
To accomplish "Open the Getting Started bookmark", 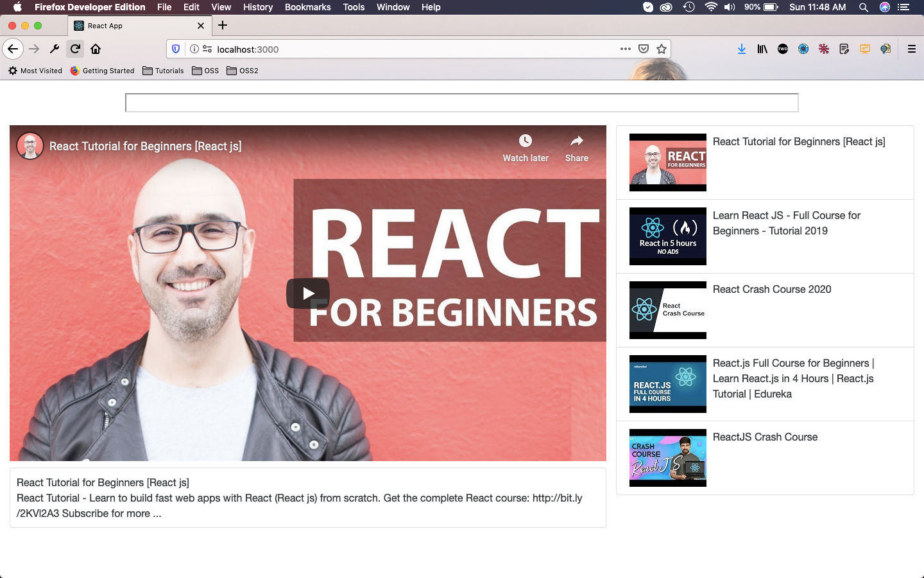I will [103, 71].
